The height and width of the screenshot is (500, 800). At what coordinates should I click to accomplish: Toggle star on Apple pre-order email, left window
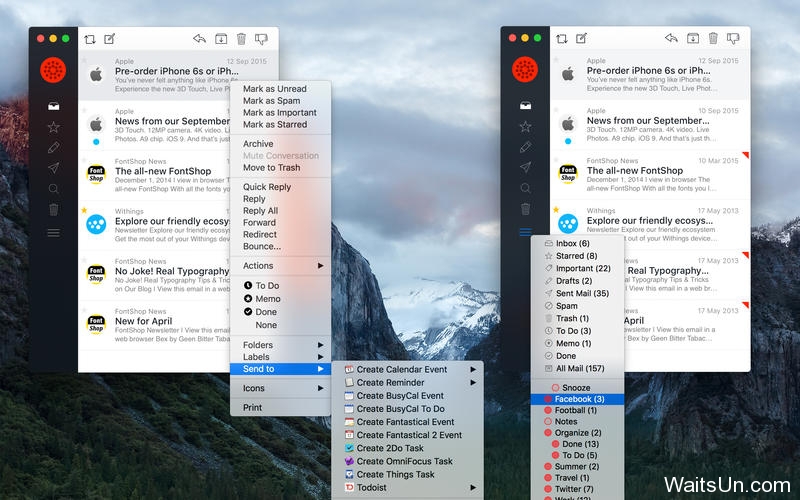click(x=84, y=60)
